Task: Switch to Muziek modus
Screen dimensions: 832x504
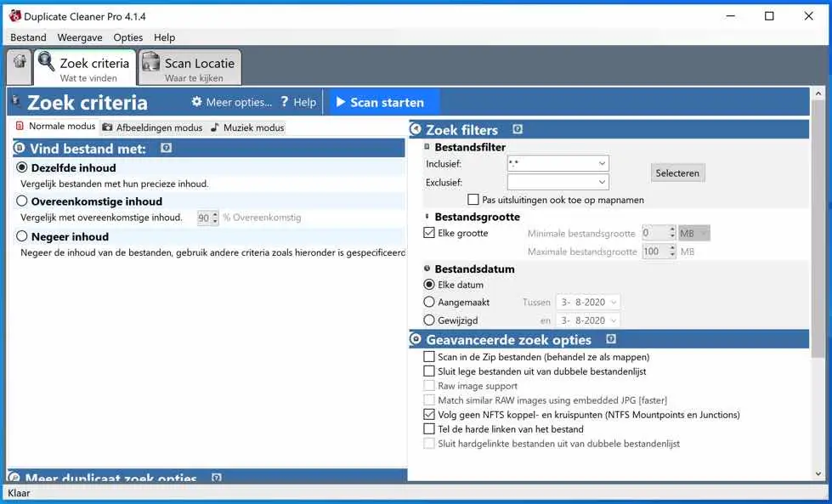Action: click(247, 127)
